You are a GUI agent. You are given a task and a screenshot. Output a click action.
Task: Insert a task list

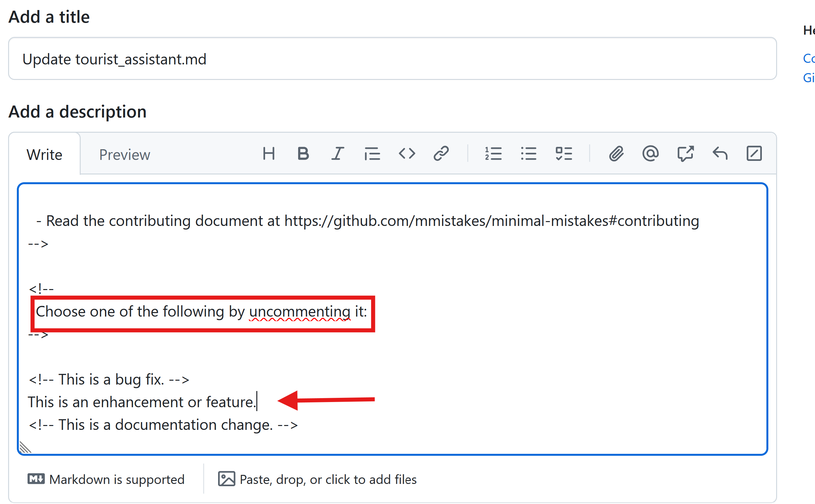pyautogui.click(x=564, y=154)
